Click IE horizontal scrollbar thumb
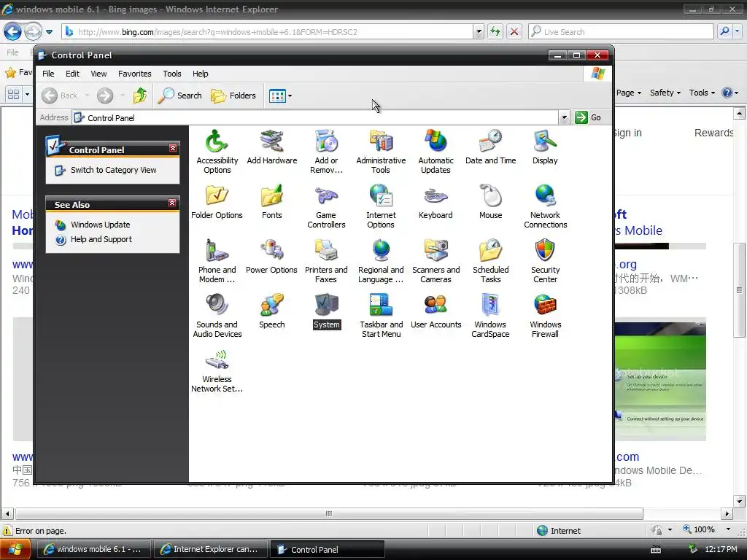747x560 pixels. coord(329,514)
